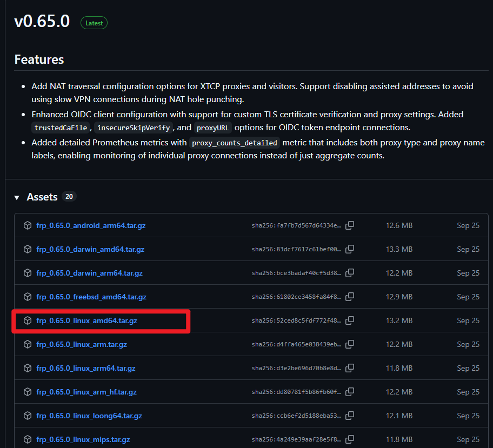The height and width of the screenshot is (448, 493).
Task: Click frp_0.65.0_linux_mips.tar.gz link
Action: pos(83,439)
